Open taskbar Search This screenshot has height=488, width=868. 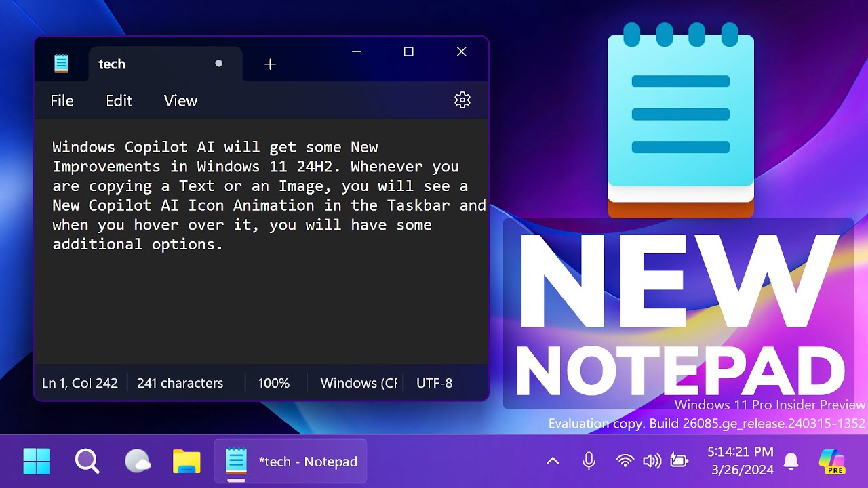click(87, 462)
